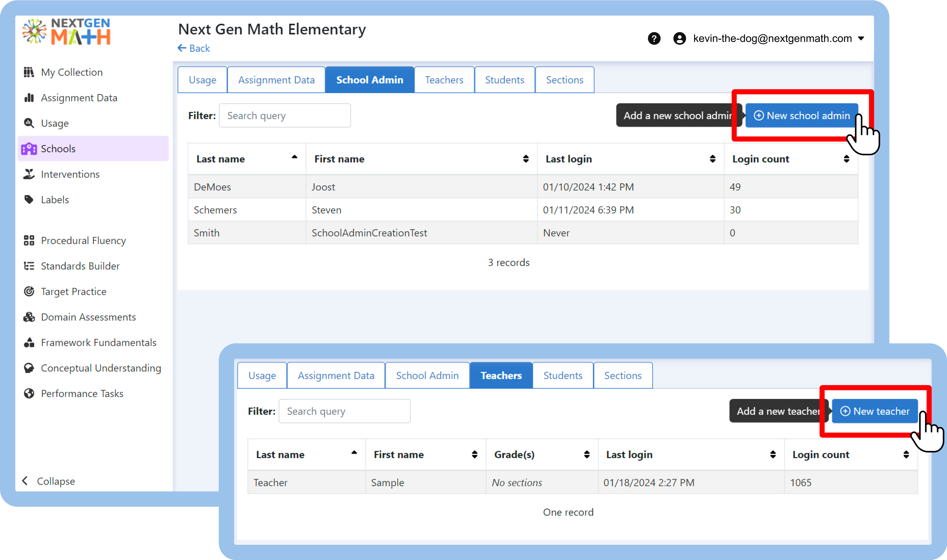947x560 pixels.
Task: Open help via the question mark icon
Action: (x=654, y=38)
